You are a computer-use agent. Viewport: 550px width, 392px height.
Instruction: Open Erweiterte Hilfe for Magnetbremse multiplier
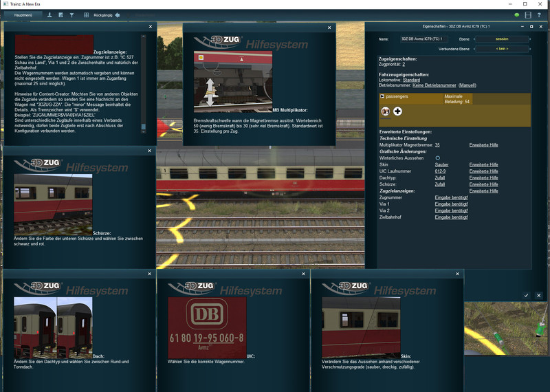483,145
